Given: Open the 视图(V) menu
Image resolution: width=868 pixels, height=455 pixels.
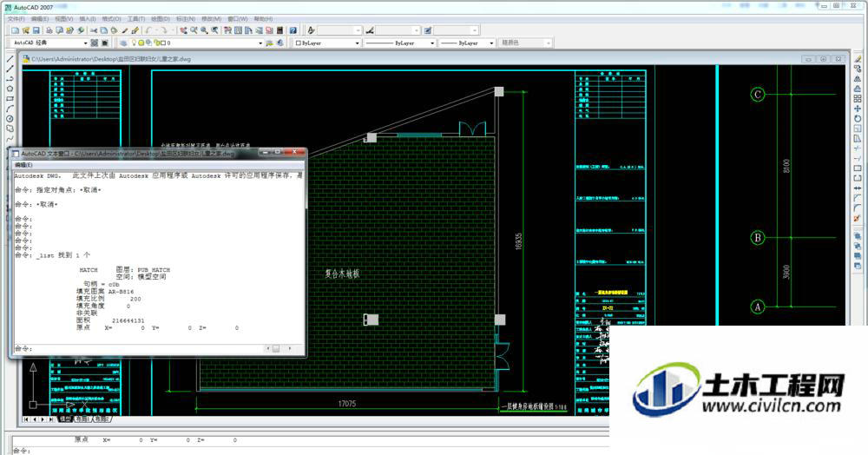Looking at the screenshot, I should (x=64, y=19).
